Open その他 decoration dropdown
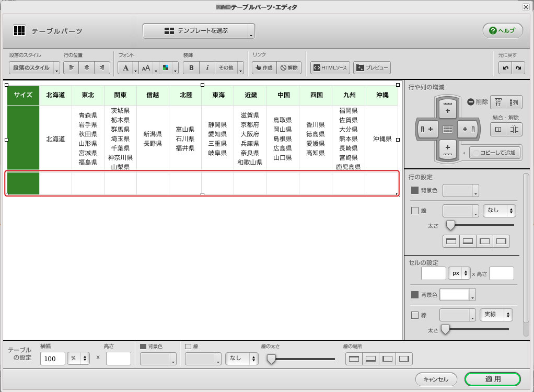534x392 pixels. tap(229, 68)
